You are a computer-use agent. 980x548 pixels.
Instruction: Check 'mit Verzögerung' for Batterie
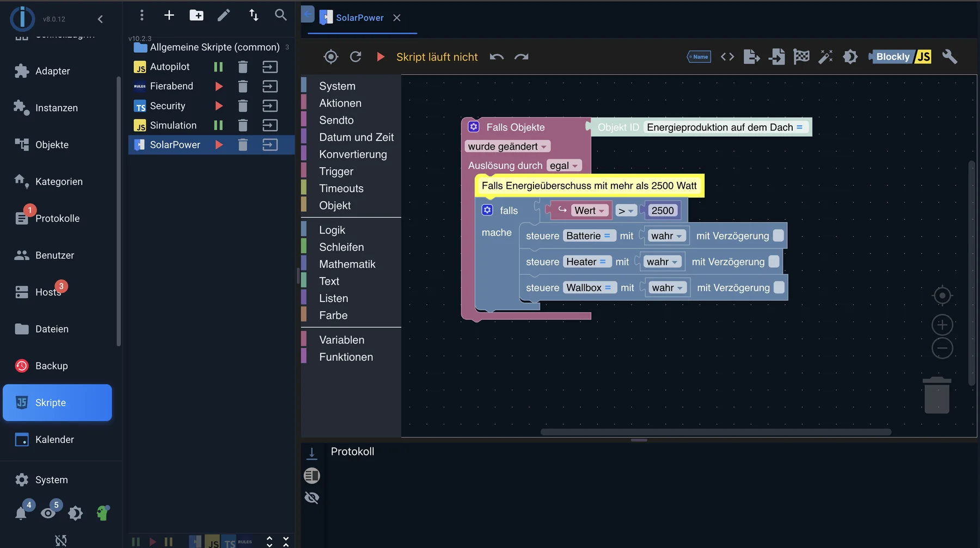(x=779, y=236)
